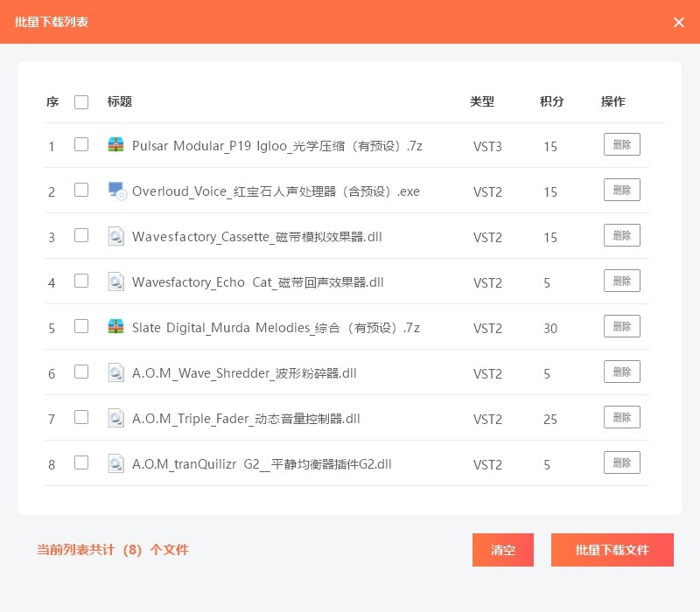Toggle the select-all checkbox in header
The image size is (700, 612).
pos(81,102)
